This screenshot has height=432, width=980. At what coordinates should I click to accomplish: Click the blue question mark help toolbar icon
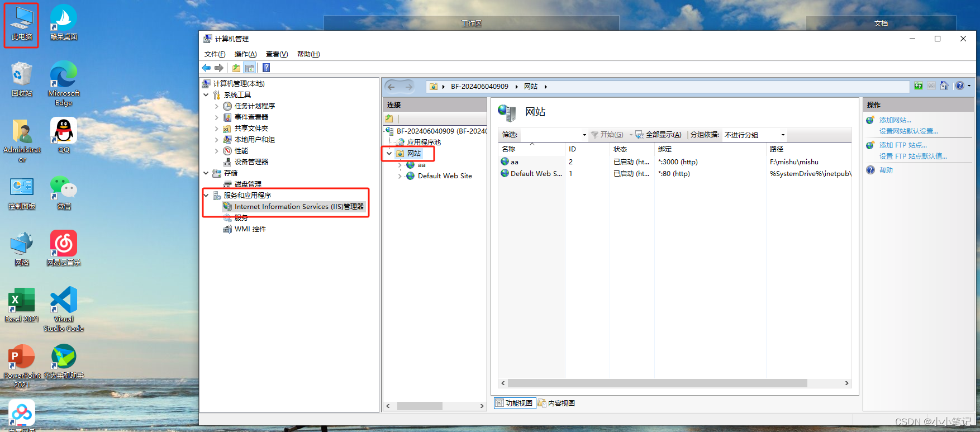point(267,68)
